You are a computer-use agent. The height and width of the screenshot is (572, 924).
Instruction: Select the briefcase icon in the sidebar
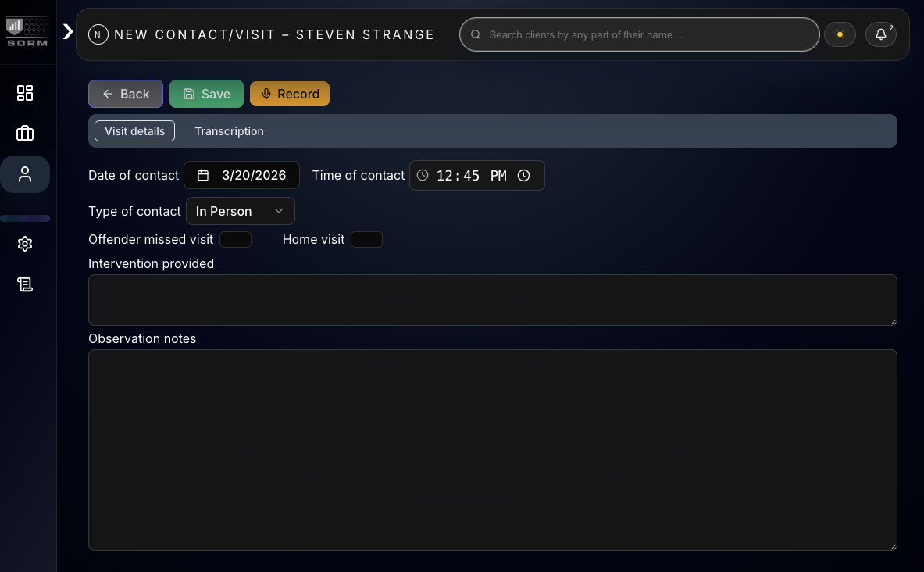[x=25, y=133]
